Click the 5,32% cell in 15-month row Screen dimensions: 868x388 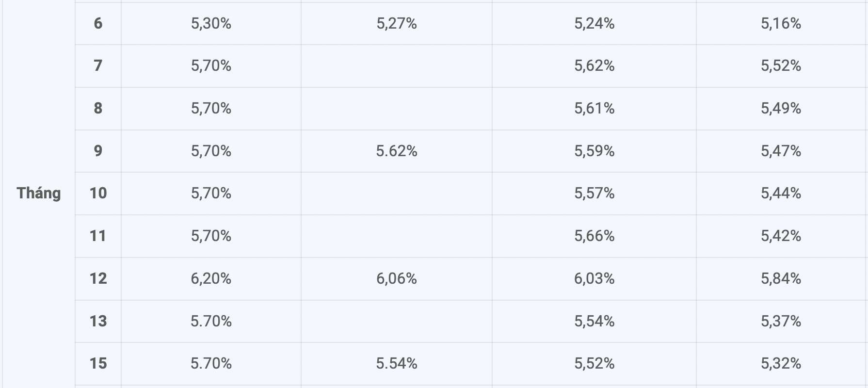pos(781,363)
